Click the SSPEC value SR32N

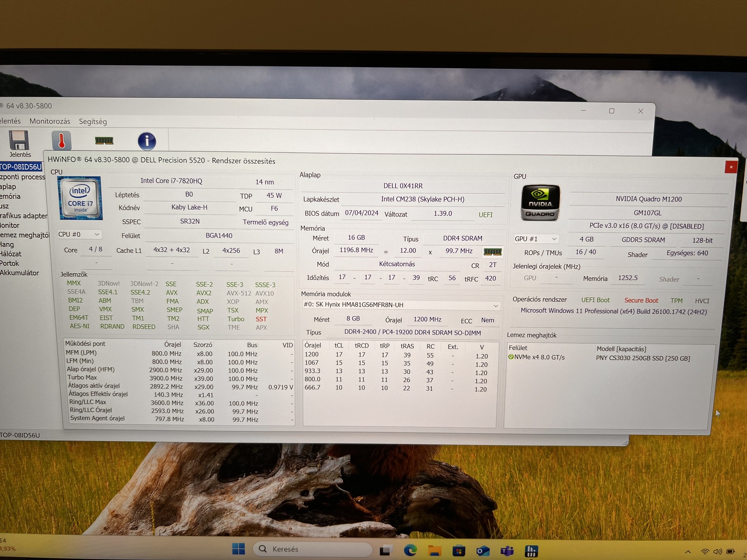coord(190,221)
